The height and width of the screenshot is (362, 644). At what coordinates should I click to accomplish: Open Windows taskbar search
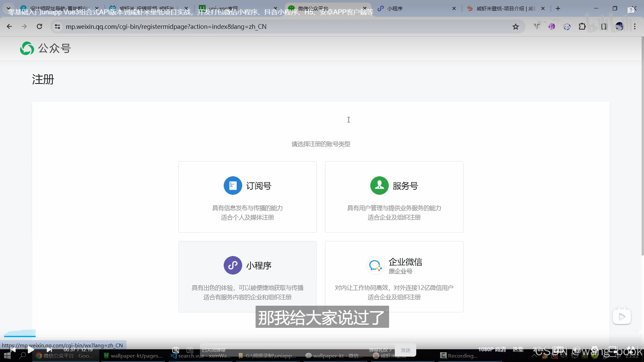(22, 356)
